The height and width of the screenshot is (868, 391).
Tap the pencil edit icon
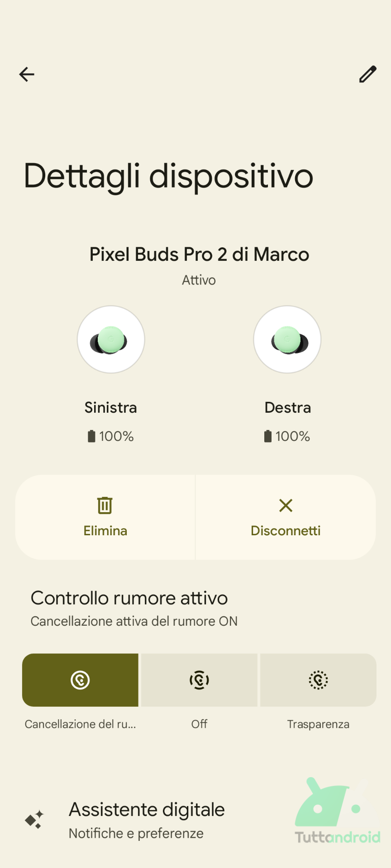click(x=367, y=74)
